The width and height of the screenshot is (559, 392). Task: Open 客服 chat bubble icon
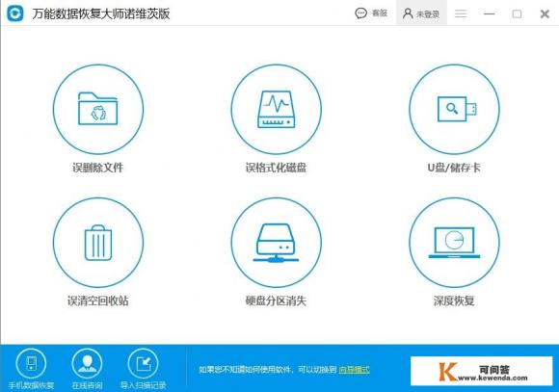tap(360, 13)
